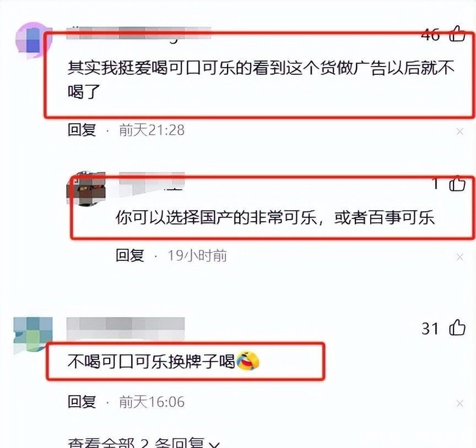This screenshot has height=448, width=476.
Task: Open blurred username of the first commenter
Action: click(x=139, y=34)
